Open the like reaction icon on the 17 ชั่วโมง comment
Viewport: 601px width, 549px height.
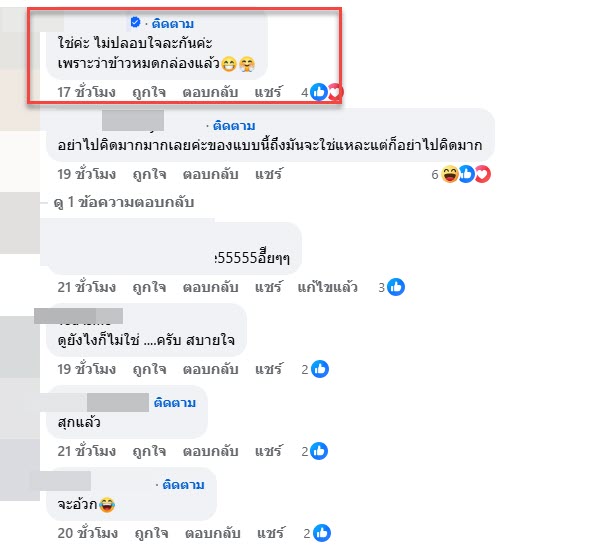click(319, 92)
